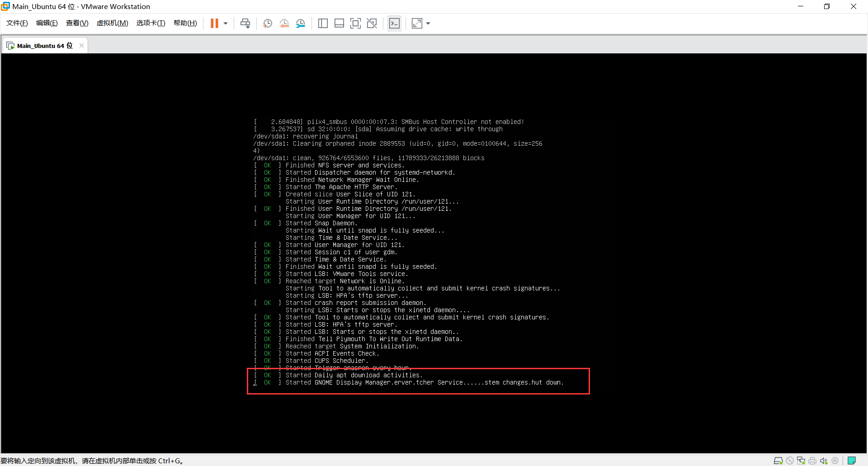Viewport: 868px width, 466px height.
Task: Open the 查看(V) menu
Action: coord(77,23)
